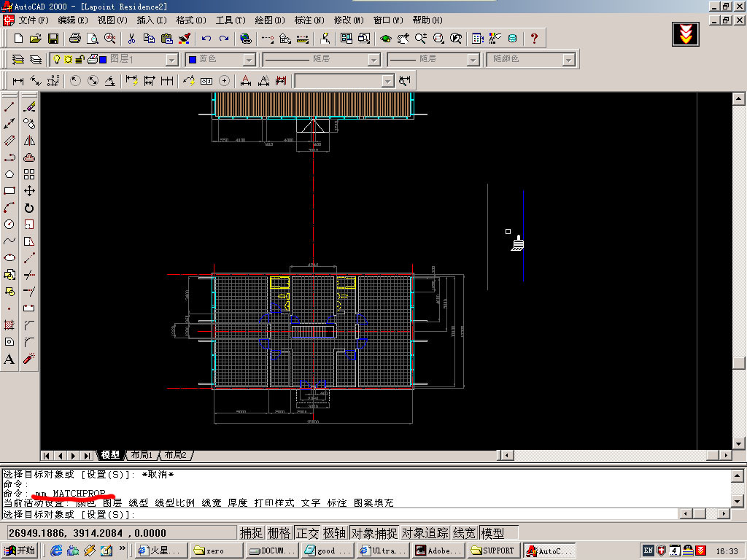This screenshot has width=747, height=560.
Task: Select the Line draw tool
Action: coord(9,106)
